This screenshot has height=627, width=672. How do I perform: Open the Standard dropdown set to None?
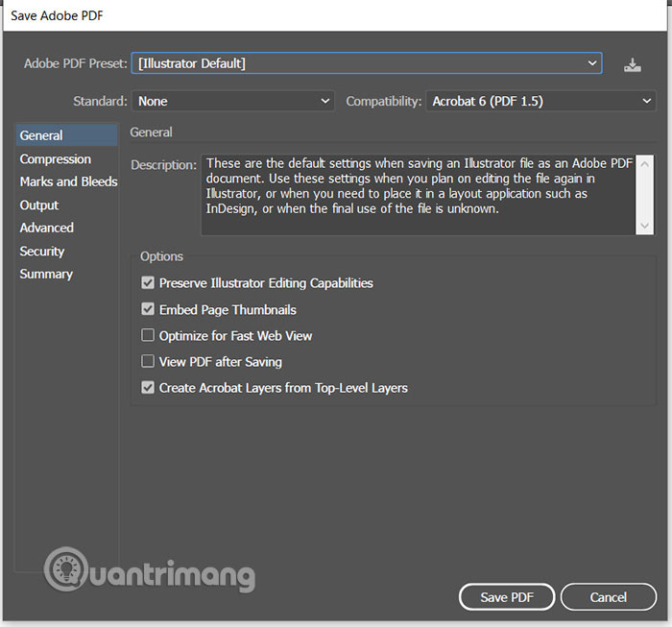232,101
